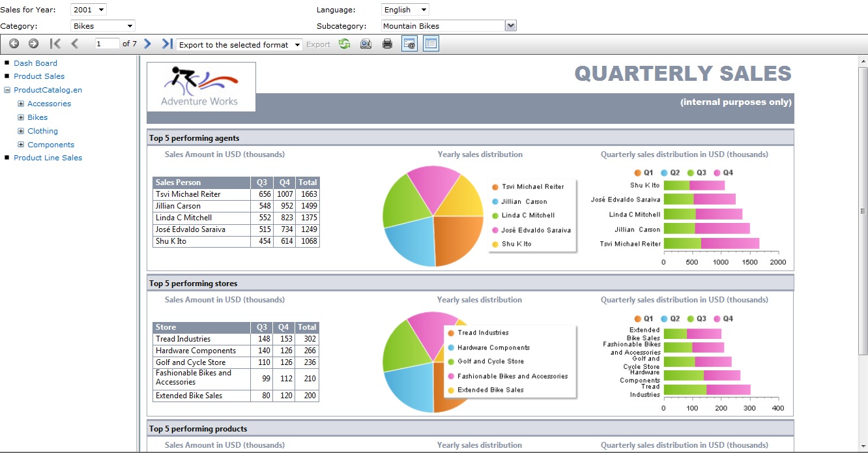Screen dimensions: 868x453
Task: Collapse the ProductCatalog.en tree node
Action: [7, 90]
